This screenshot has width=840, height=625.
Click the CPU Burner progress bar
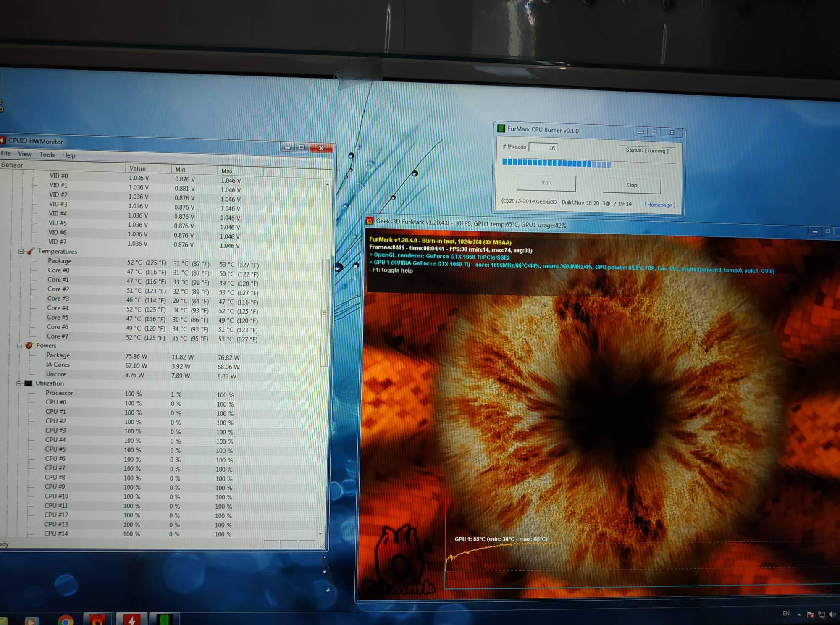[589, 163]
